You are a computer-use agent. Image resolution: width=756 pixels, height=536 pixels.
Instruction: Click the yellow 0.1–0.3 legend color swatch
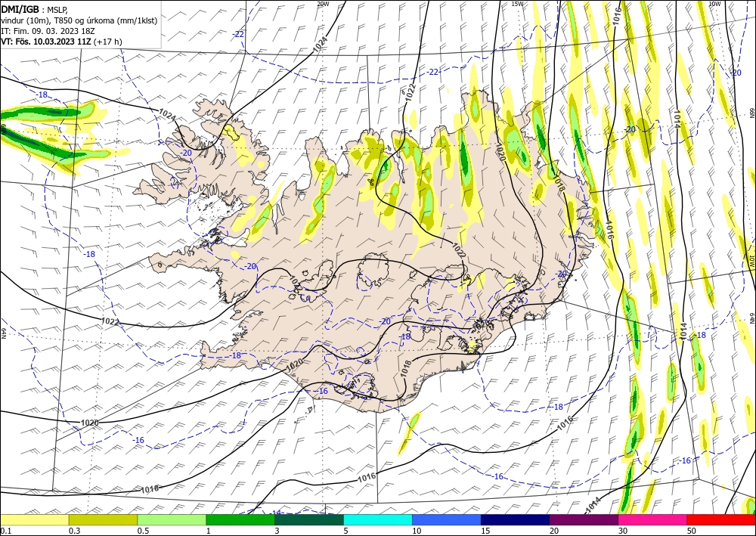tap(34, 519)
